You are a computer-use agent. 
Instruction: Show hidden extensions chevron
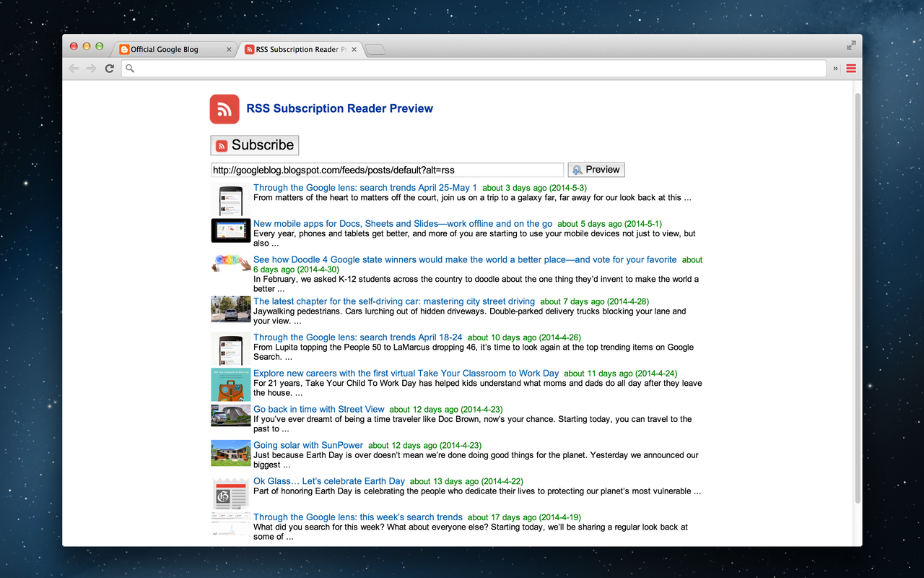pos(836,69)
